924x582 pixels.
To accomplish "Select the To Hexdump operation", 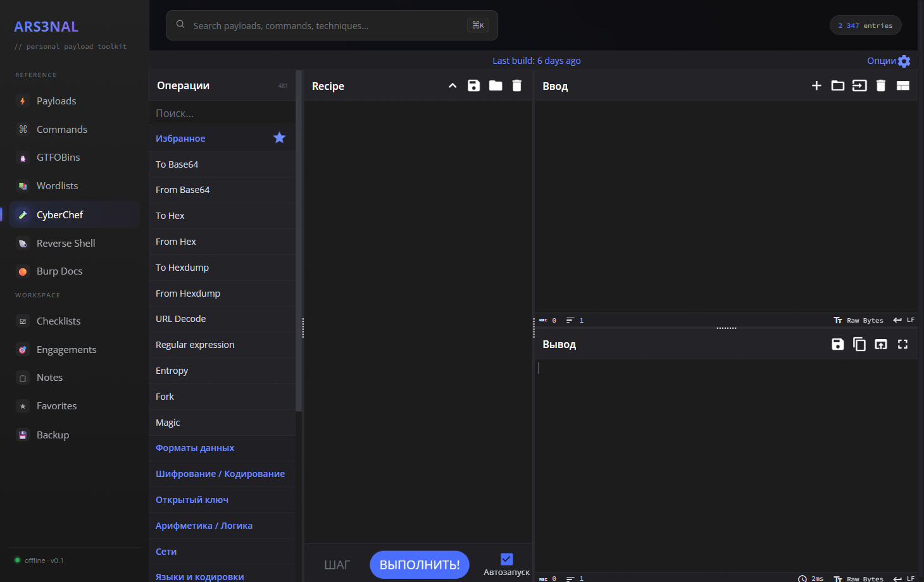I will coord(222,268).
